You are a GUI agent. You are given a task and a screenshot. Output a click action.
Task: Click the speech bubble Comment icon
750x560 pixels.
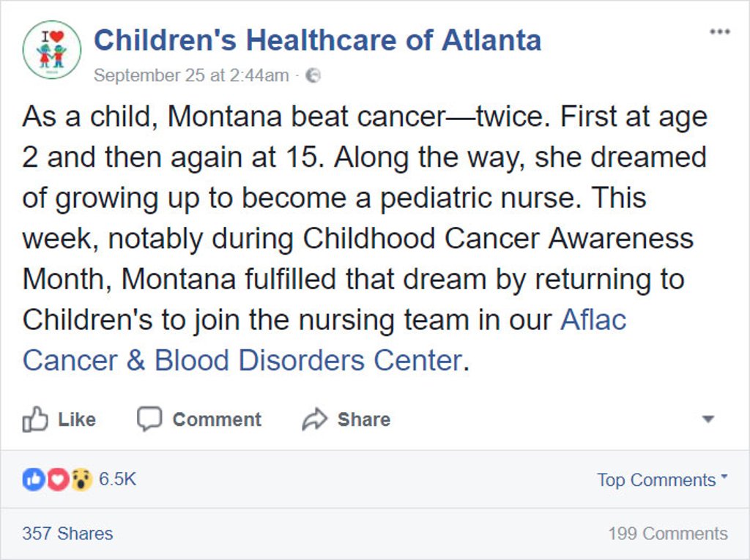149,419
